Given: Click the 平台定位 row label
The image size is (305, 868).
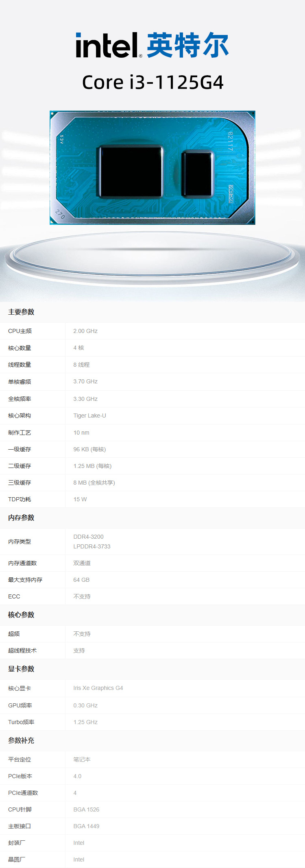Looking at the screenshot, I should tap(20, 759).
